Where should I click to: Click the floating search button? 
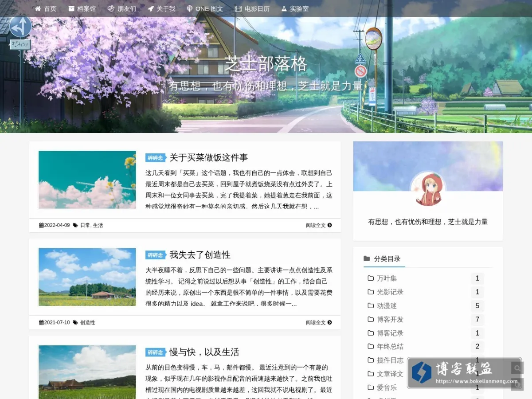[x=517, y=368]
